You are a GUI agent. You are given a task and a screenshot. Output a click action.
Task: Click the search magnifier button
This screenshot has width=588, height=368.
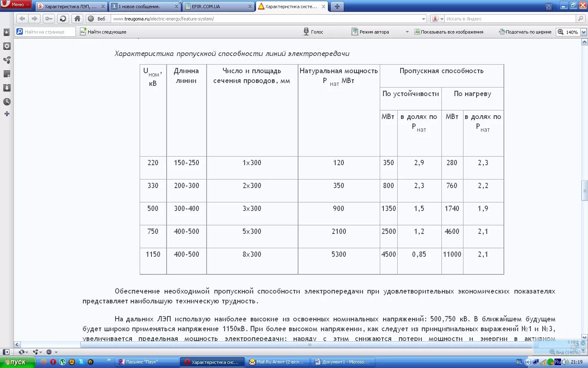click(x=580, y=19)
